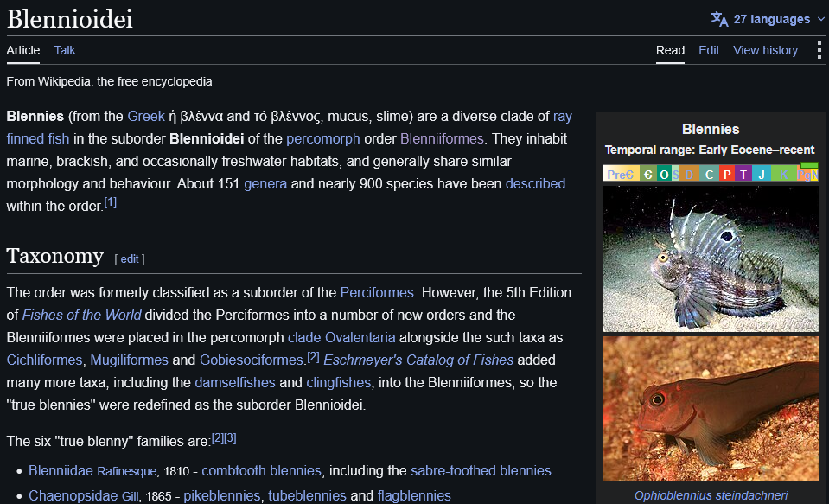
Task: Open the View history tab
Action: click(x=765, y=50)
